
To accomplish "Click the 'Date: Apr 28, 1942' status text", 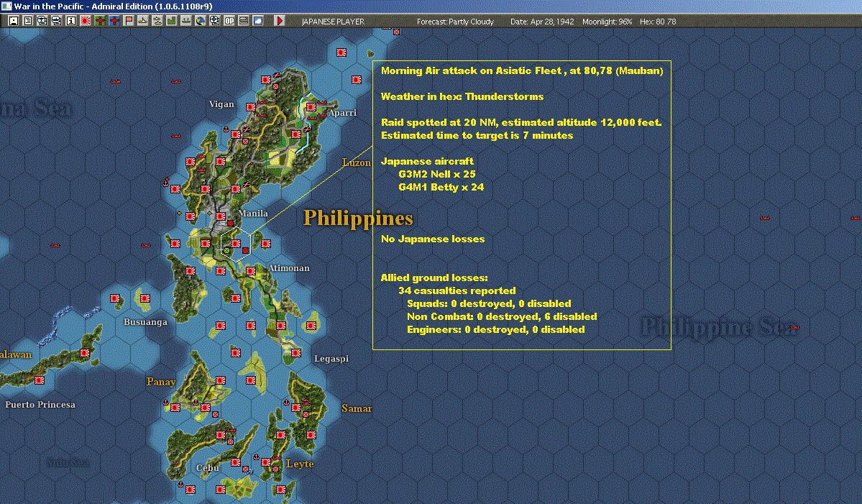I will 542,22.
